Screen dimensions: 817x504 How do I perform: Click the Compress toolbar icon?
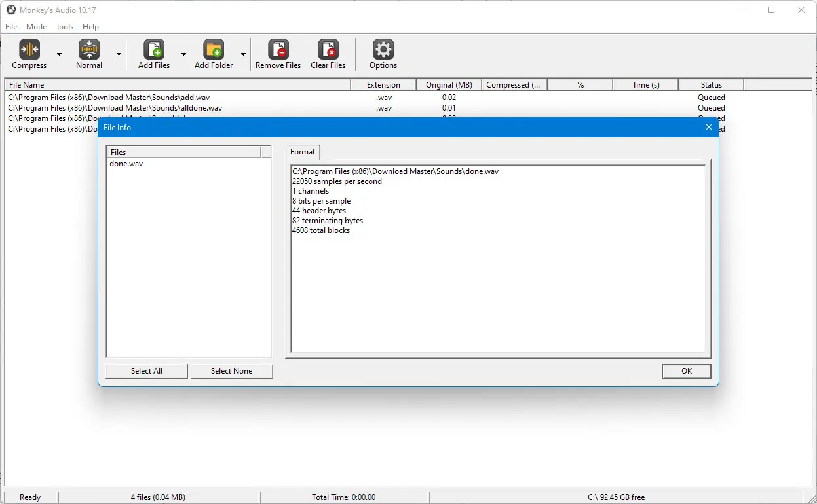point(29,50)
